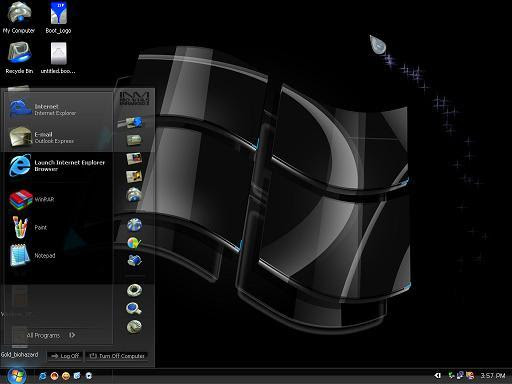Click the light-blue envelope quick launch icon

77,376
